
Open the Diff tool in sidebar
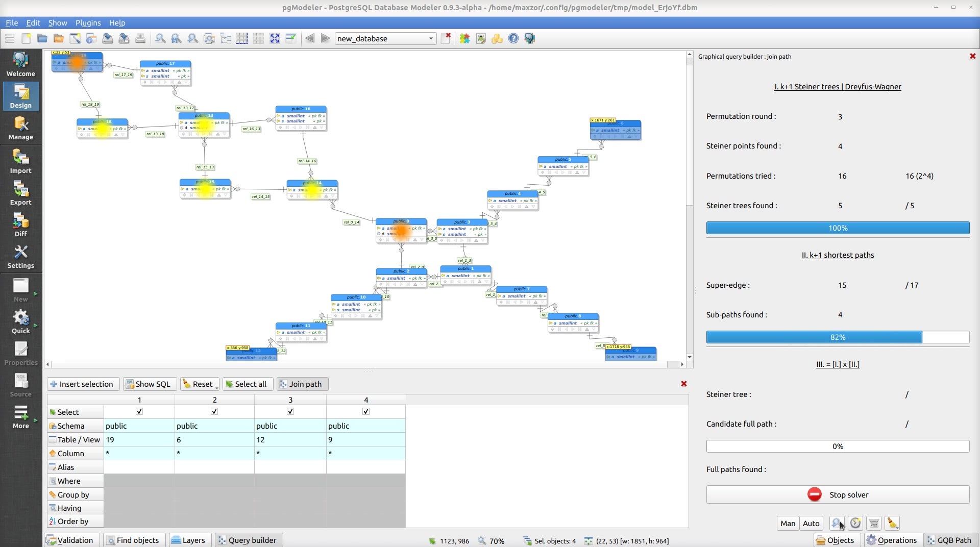(20, 225)
